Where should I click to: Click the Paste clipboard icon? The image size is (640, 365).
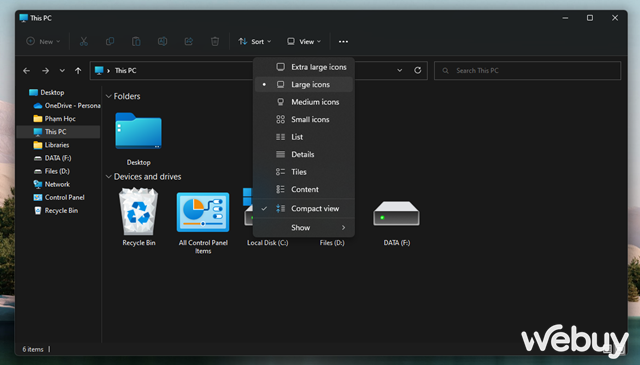[x=136, y=41]
